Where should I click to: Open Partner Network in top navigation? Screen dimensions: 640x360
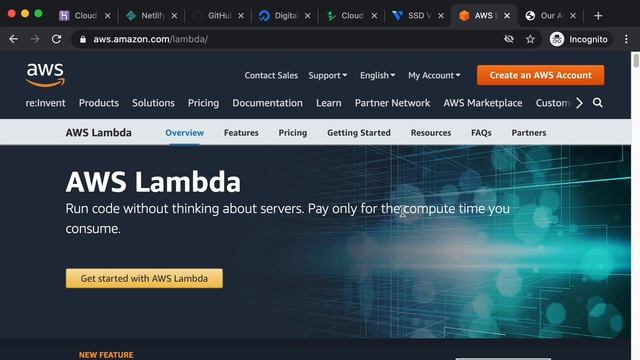click(x=392, y=103)
